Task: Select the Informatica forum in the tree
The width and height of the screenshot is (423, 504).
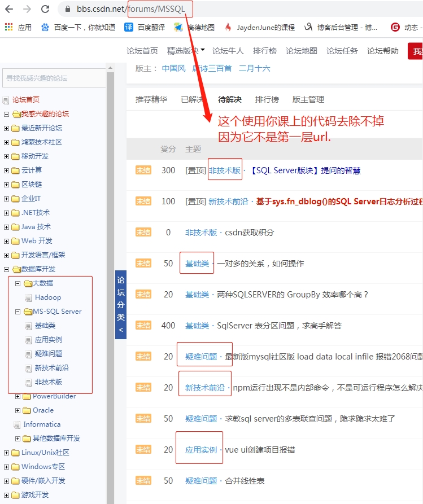Action: (x=42, y=424)
